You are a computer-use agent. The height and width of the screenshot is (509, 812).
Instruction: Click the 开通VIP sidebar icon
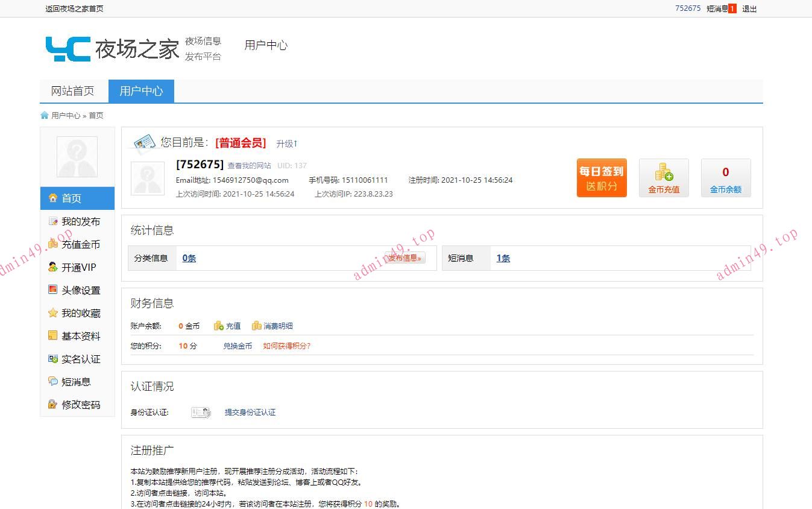pyautogui.click(x=53, y=267)
